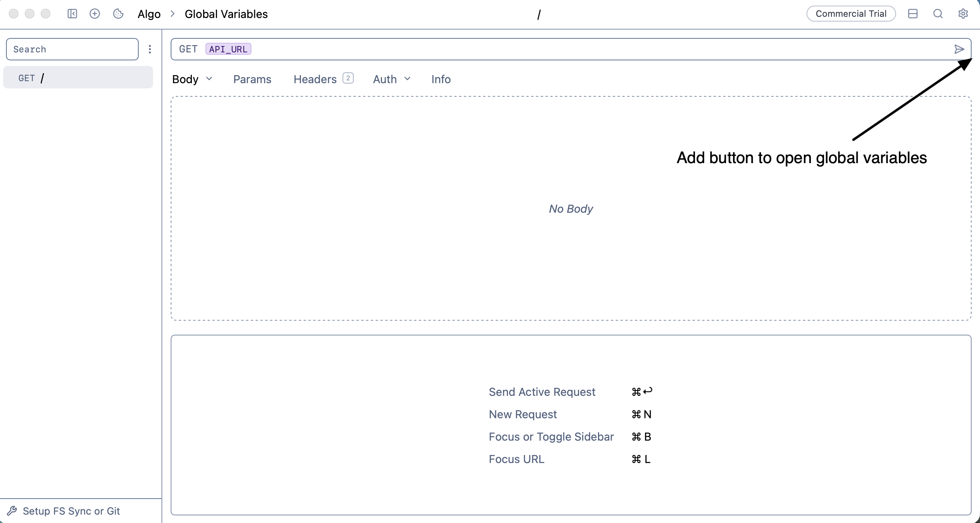Click the plus circle new request icon

point(95,14)
